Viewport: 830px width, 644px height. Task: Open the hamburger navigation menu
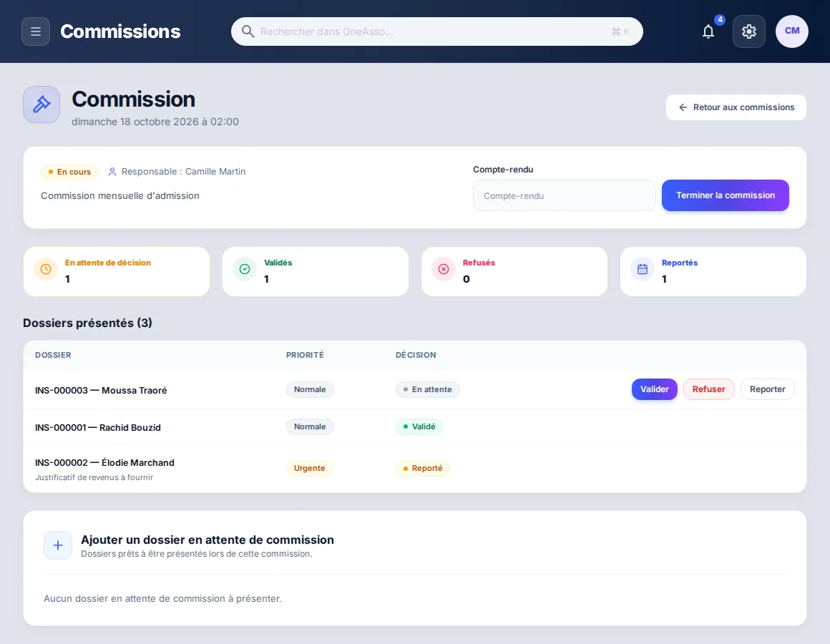[36, 31]
